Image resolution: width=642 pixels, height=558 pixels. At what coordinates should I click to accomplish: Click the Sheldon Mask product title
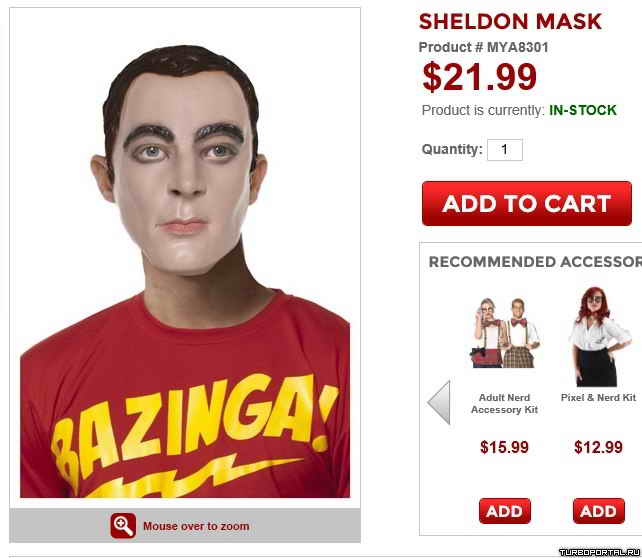click(510, 22)
